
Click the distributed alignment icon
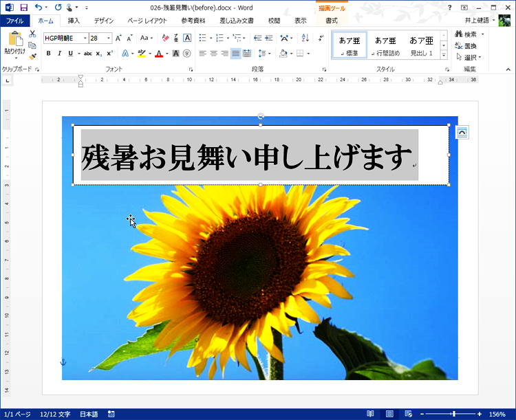click(x=247, y=54)
